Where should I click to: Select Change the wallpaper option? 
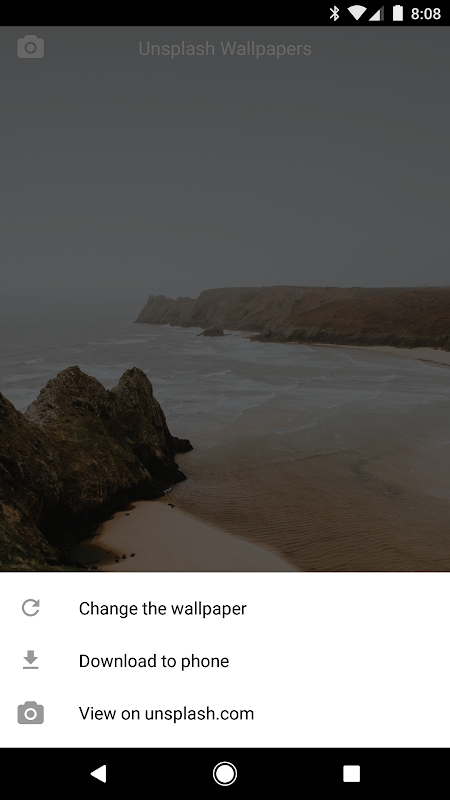(225, 608)
